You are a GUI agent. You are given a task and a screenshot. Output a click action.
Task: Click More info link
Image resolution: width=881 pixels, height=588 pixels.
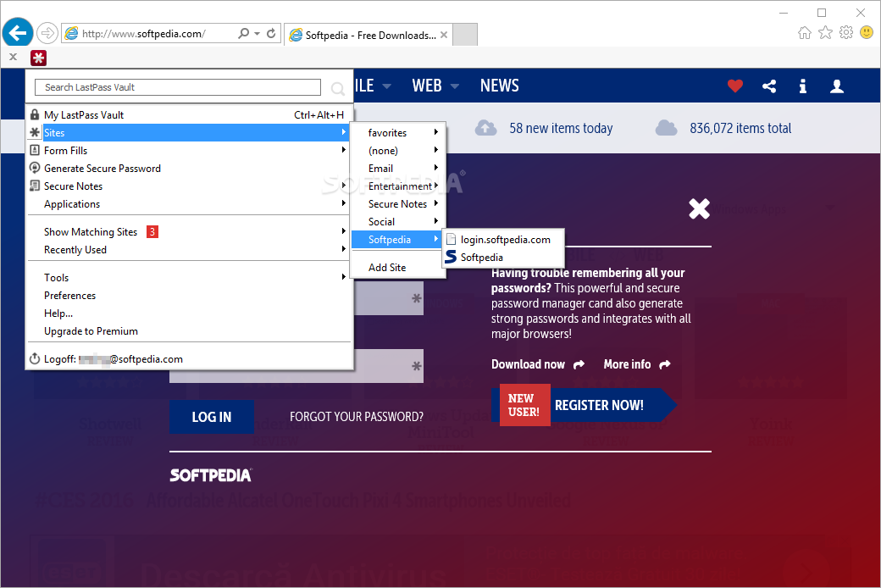pyautogui.click(x=627, y=364)
